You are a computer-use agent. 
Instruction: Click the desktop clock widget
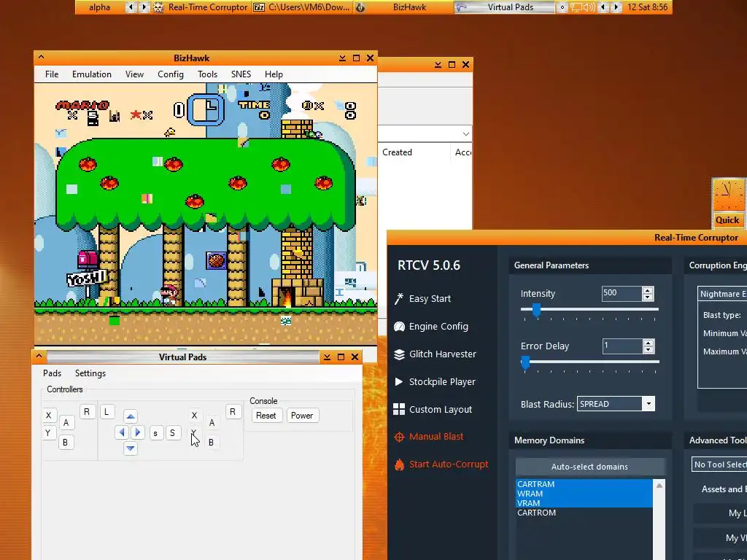728,195
